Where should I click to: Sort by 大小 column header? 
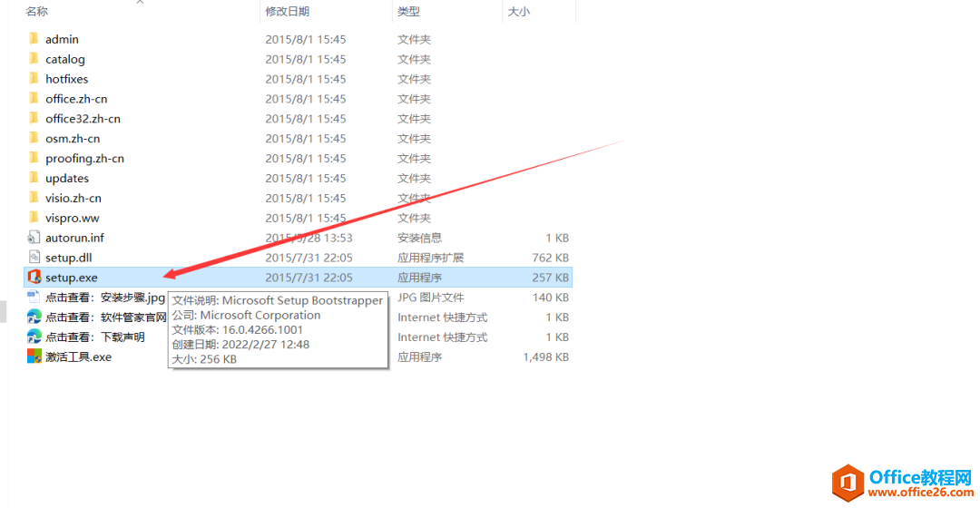[518, 11]
